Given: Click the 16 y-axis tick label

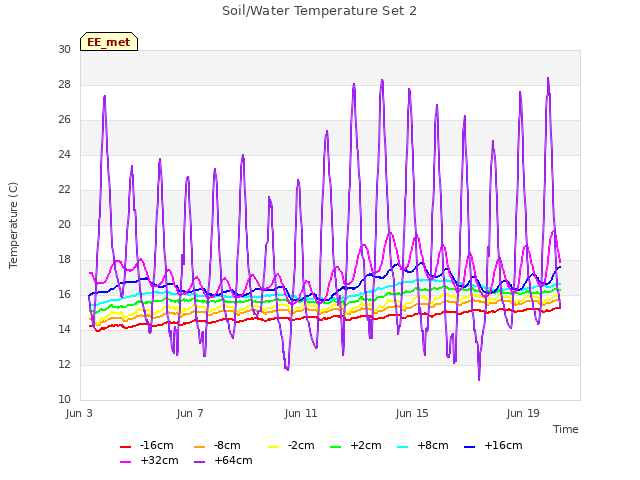Looking at the screenshot, I should pos(64,295).
